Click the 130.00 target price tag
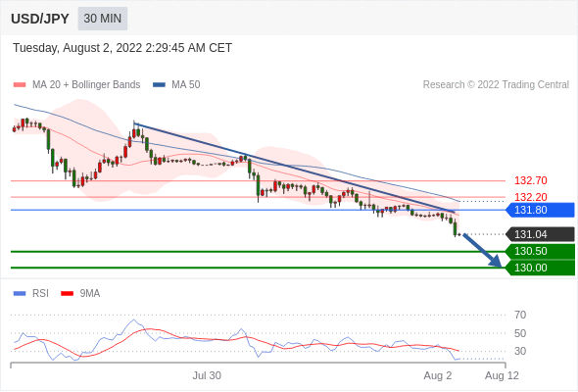The width and height of the screenshot is (578, 392). tap(540, 268)
